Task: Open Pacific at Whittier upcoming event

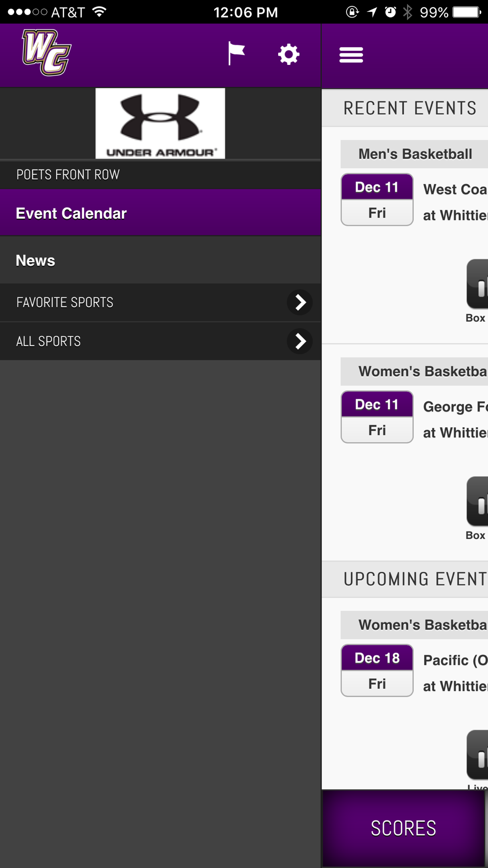Action: pyautogui.click(x=455, y=673)
